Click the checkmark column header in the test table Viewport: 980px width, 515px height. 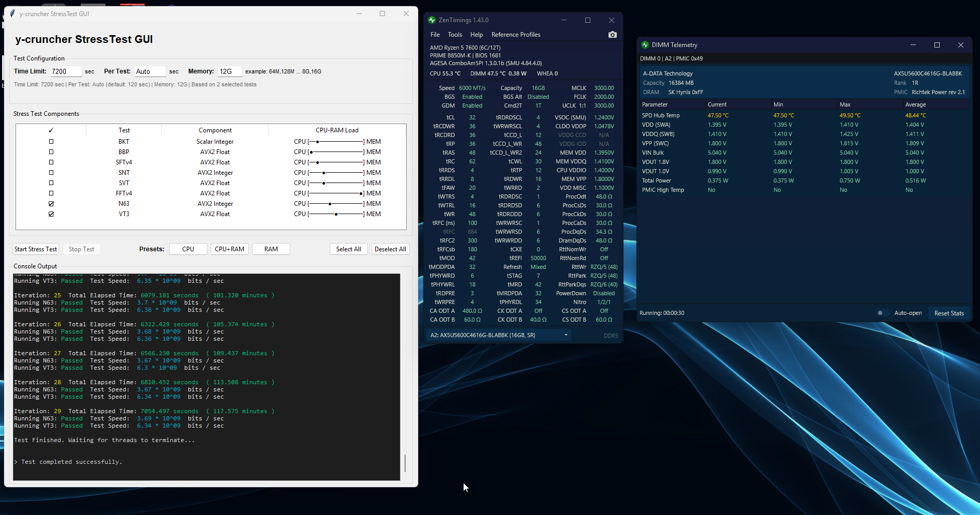click(x=51, y=130)
